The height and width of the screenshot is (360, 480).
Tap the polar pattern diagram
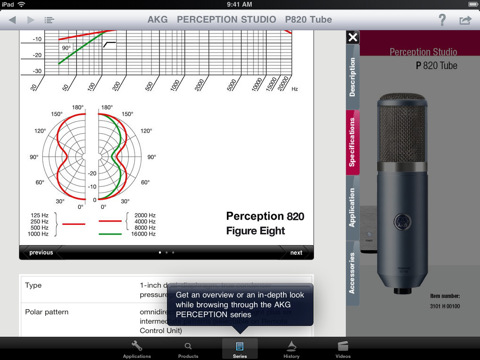point(92,157)
